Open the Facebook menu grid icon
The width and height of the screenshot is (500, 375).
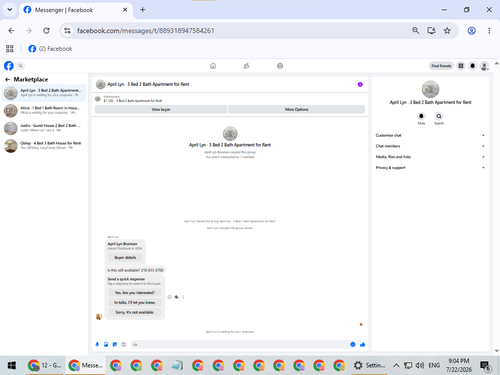pyautogui.click(x=461, y=66)
